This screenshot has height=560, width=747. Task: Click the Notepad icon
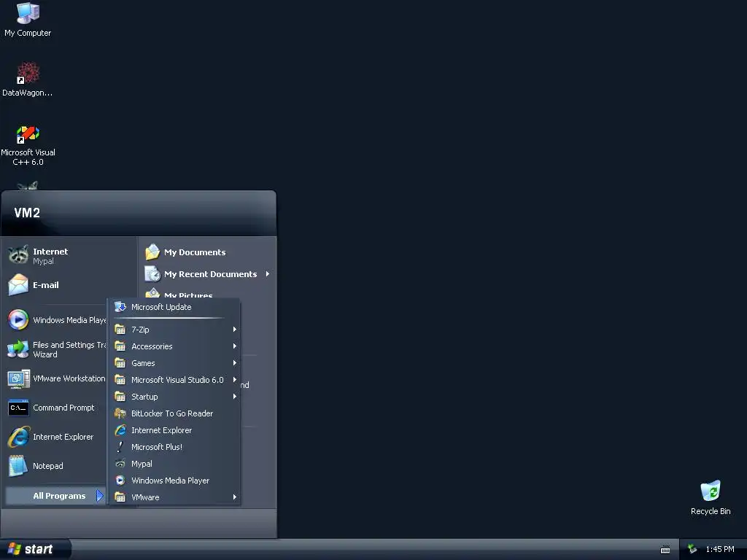click(18, 466)
